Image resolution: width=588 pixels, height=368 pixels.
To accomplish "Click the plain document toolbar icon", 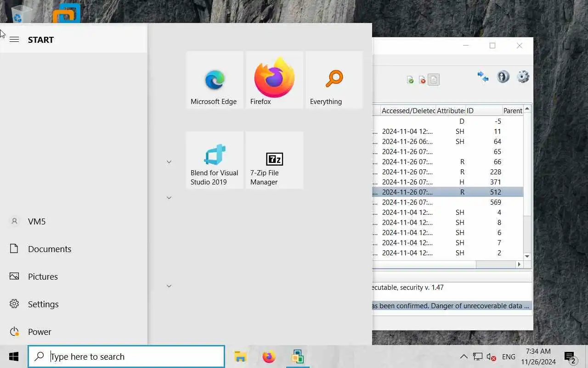I will pyautogui.click(x=434, y=80).
